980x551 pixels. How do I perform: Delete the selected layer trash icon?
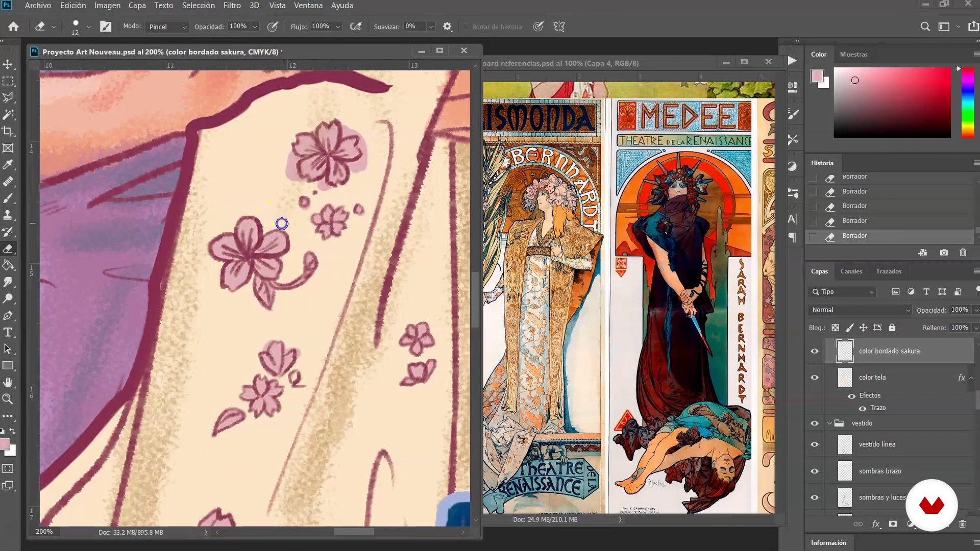(x=962, y=524)
